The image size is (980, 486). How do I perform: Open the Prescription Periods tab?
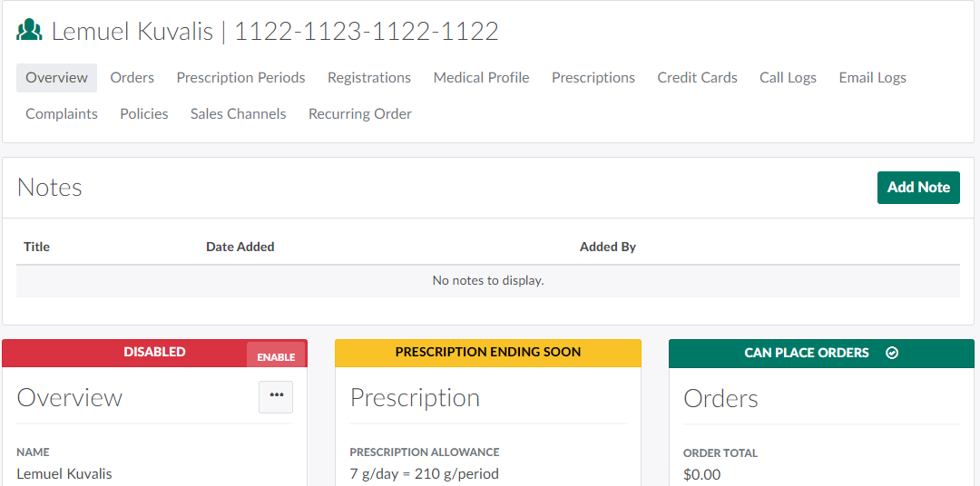240,78
